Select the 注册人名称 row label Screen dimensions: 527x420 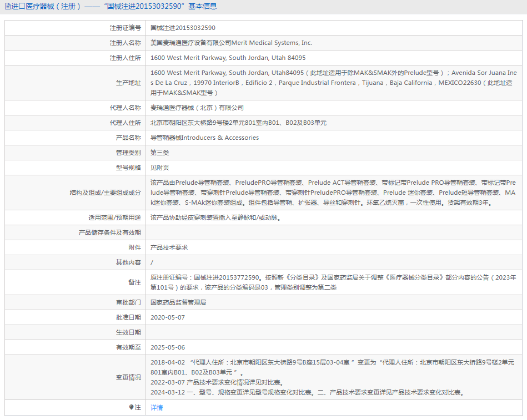(x=126, y=43)
